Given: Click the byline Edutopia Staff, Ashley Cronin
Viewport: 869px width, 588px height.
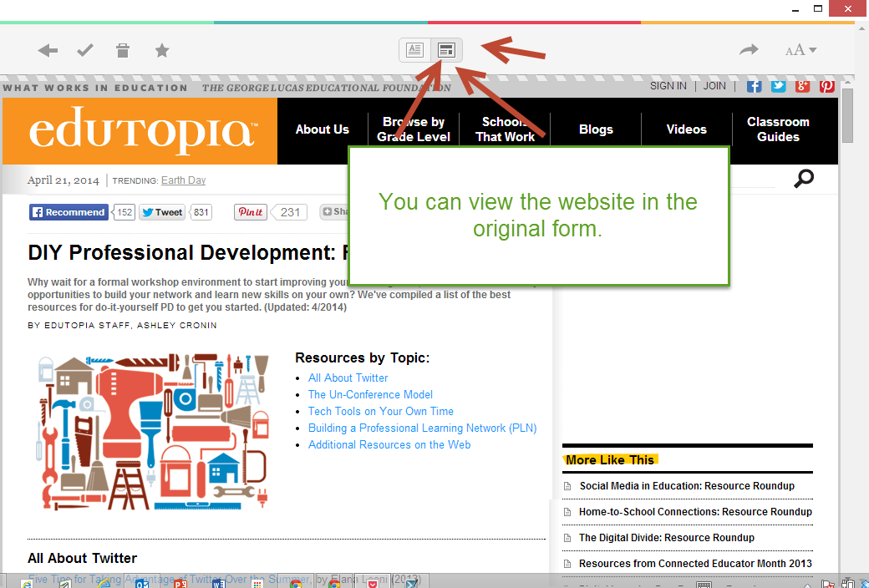Looking at the screenshot, I should [123, 325].
